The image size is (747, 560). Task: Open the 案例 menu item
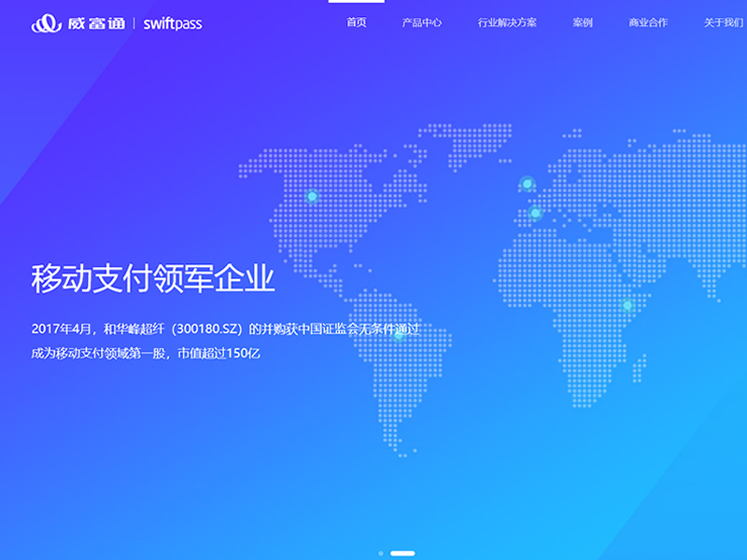pyautogui.click(x=582, y=22)
